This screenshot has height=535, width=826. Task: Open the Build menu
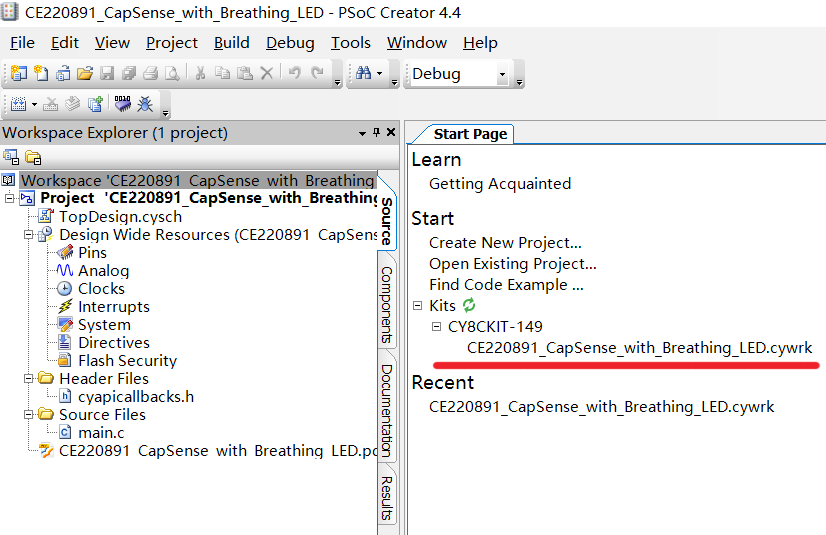232,43
